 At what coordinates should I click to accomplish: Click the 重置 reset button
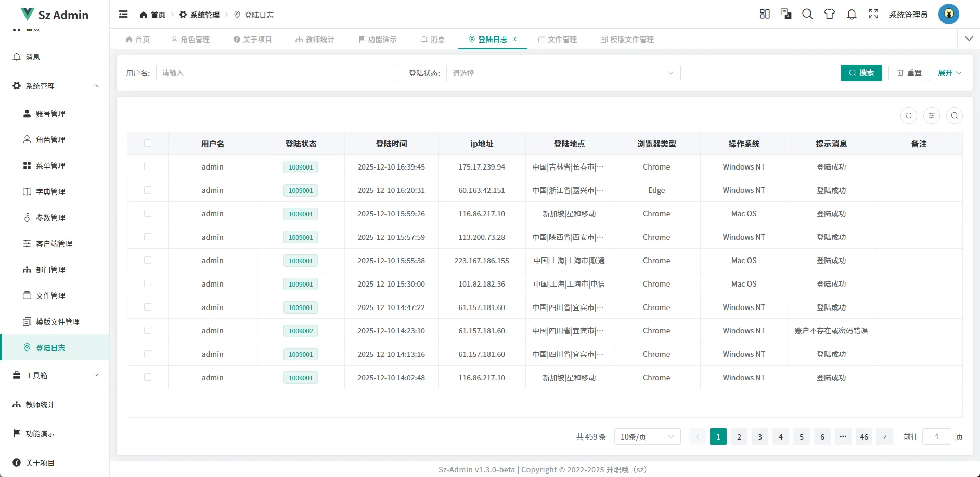909,73
